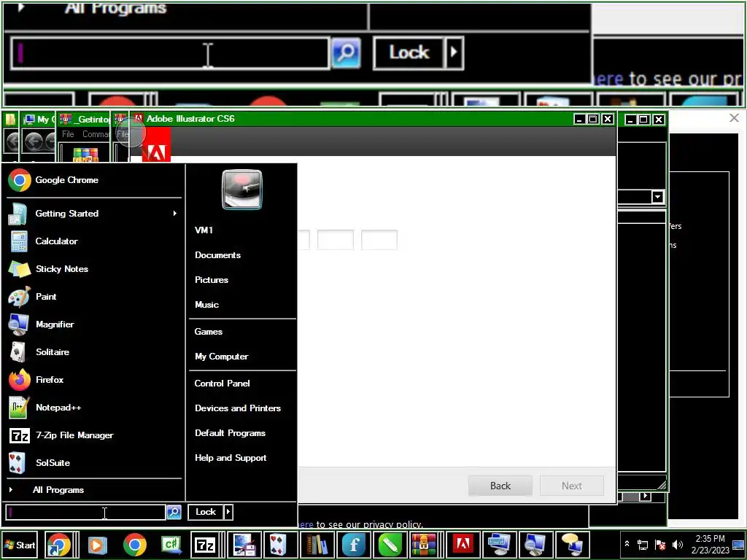This screenshot has height=560, width=747.
Task: Open the C# application taskbar icon
Action: tap(171, 545)
